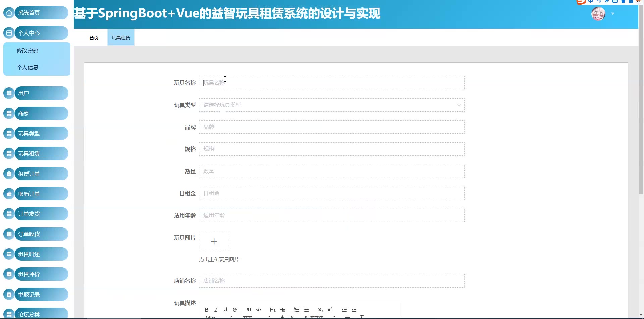Click the 规格 input field
The image size is (644, 319).
tap(331, 149)
